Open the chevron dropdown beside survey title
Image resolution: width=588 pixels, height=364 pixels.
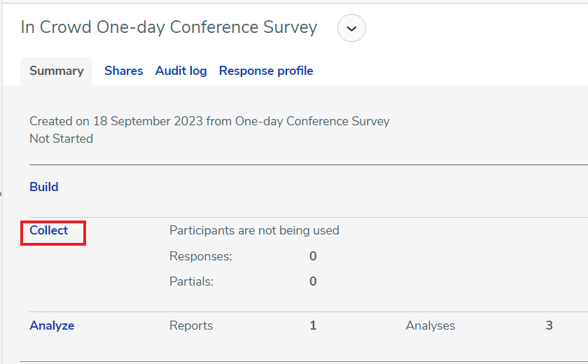tap(351, 28)
